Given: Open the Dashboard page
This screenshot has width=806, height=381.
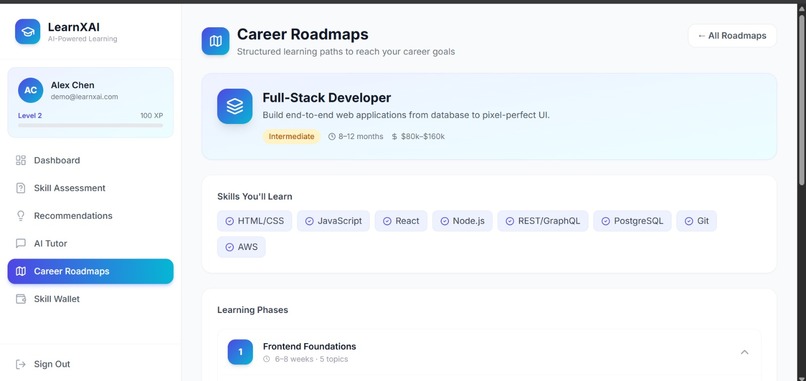Looking at the screenshot, I should tap(90, 160).
